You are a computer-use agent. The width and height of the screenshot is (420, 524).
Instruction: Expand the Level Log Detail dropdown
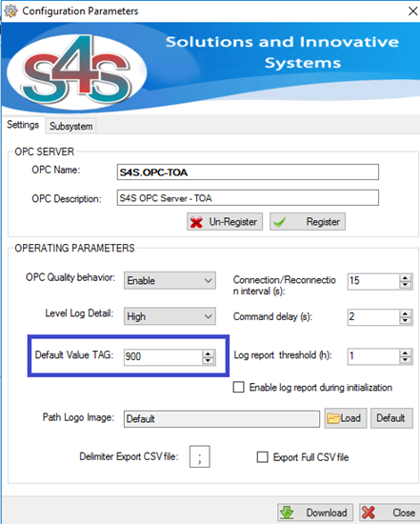tap(170, 316)
